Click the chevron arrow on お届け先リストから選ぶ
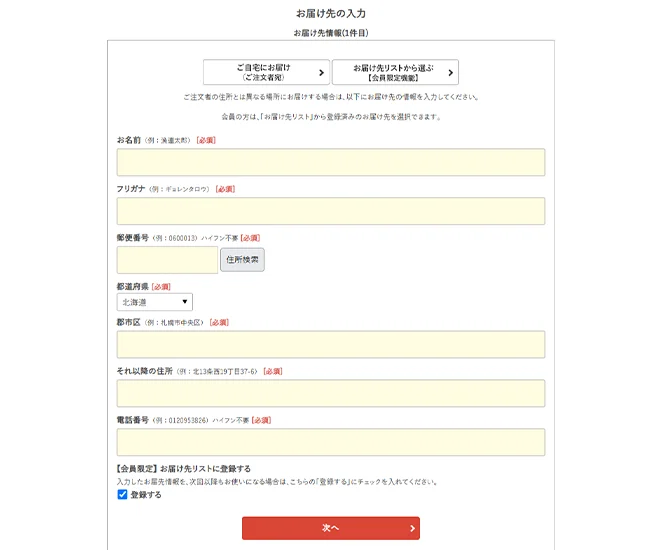660x550 pixels. [450, 72]
